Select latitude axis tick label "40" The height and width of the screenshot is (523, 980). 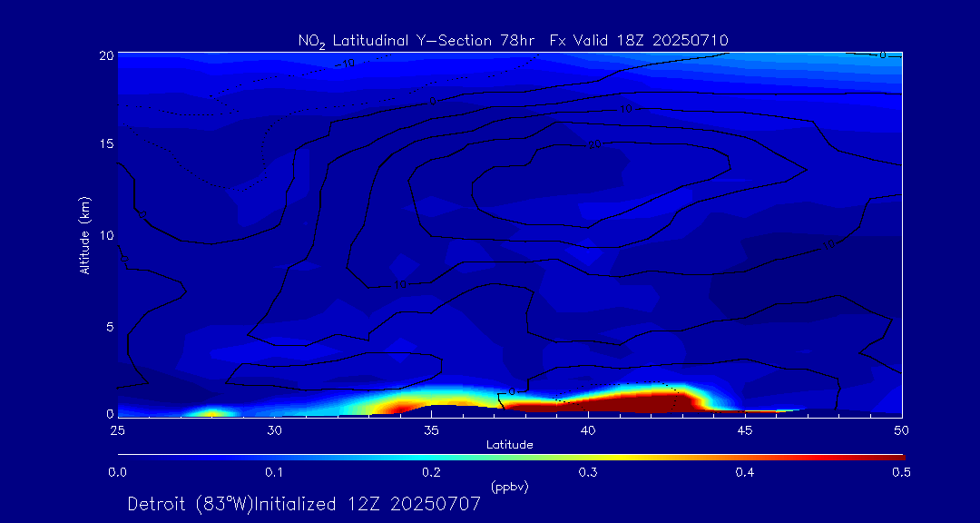[x=587, y=430]
